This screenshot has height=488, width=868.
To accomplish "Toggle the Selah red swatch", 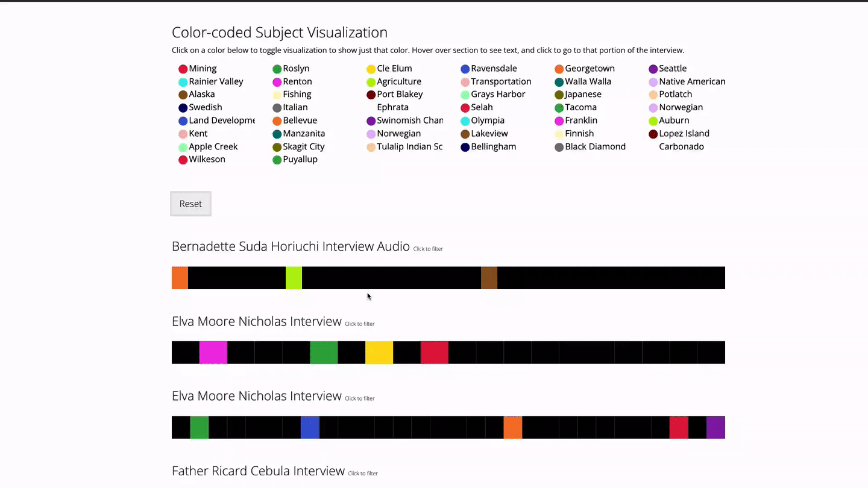I will click(465, 108).
